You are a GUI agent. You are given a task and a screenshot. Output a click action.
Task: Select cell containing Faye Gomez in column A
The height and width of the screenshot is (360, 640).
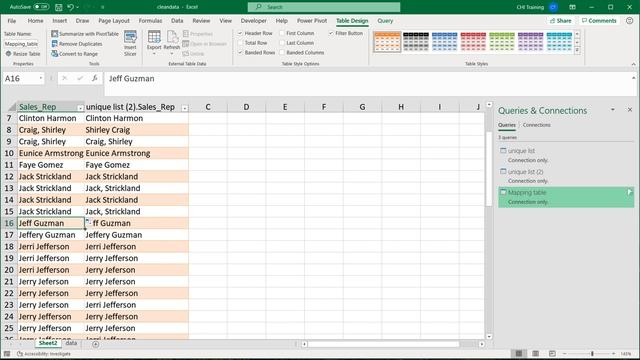click(x=51, y=165)
